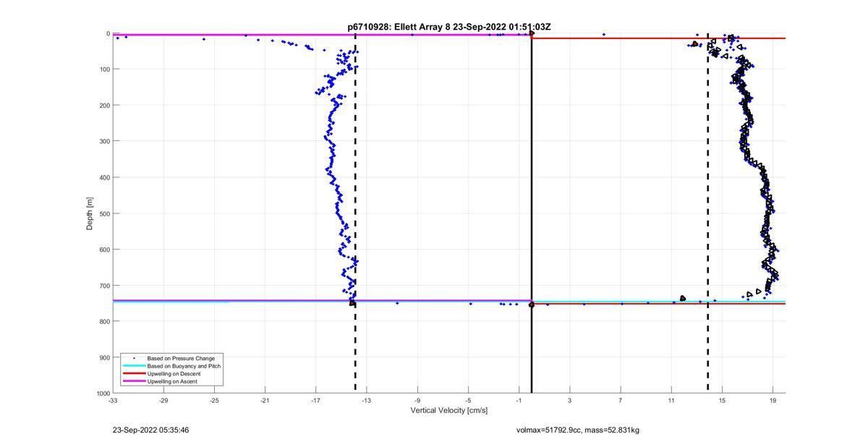Screen dimensions: 868x442
Task: Click the x-axis tick label '-29'
Action: 163,400
